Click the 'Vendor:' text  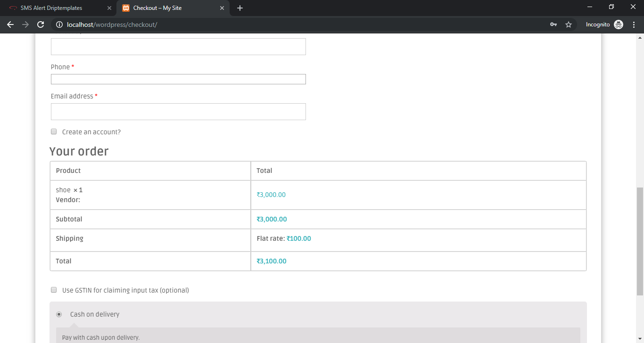point(68,200)
